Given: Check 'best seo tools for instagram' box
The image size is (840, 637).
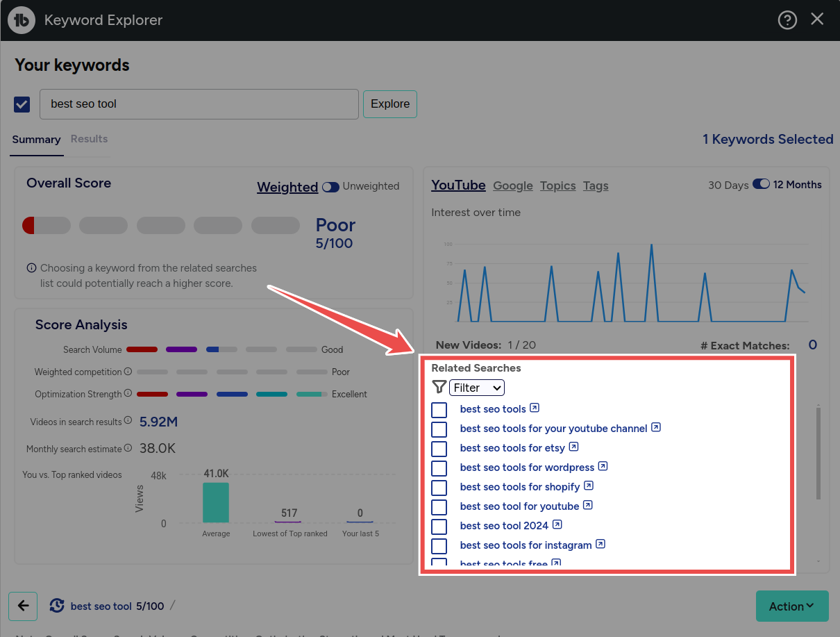Looking at the screenshot, I should [x=439, y=545].
